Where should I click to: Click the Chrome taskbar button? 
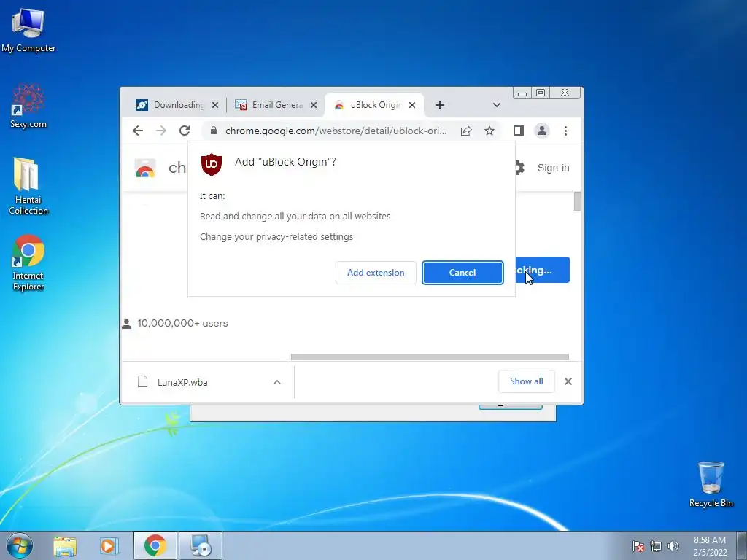[155, 545]
